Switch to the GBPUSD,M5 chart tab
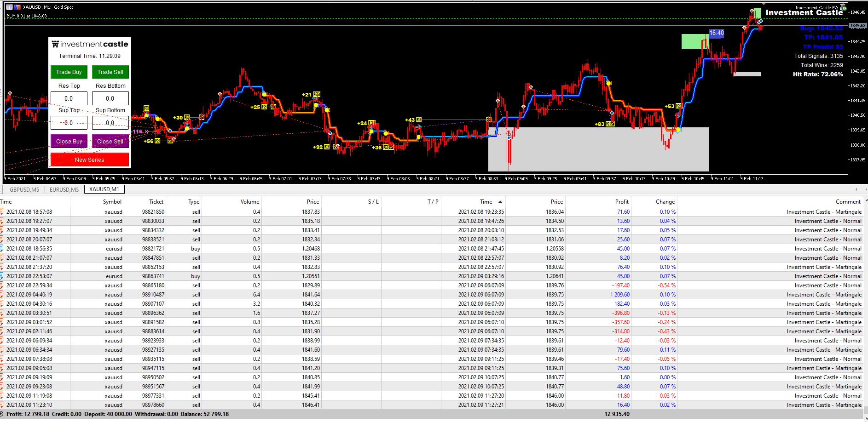 click(x=25, y=189)
